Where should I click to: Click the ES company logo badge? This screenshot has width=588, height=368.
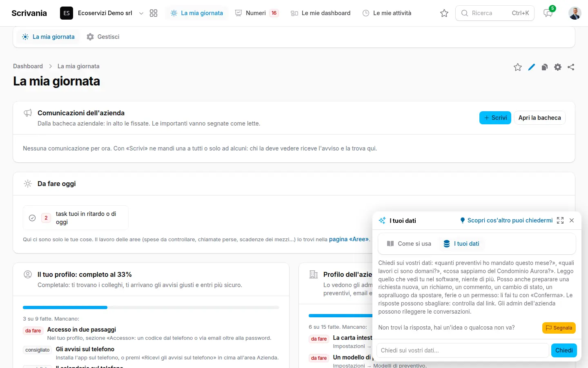(x=67, y=13)
